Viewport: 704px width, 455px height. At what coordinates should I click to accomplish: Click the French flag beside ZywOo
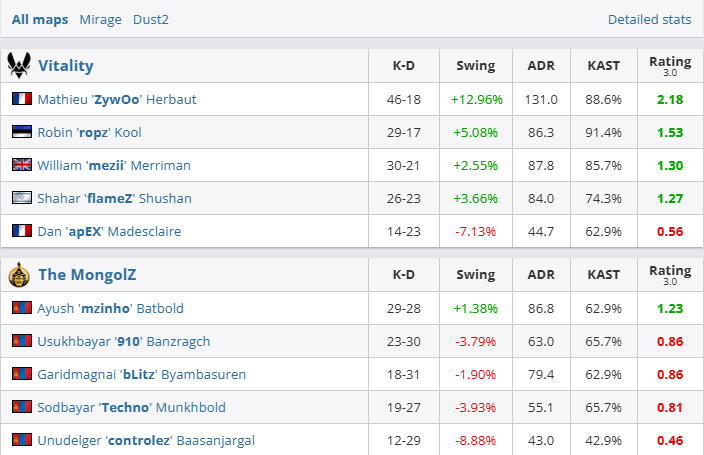click(21, 99)
